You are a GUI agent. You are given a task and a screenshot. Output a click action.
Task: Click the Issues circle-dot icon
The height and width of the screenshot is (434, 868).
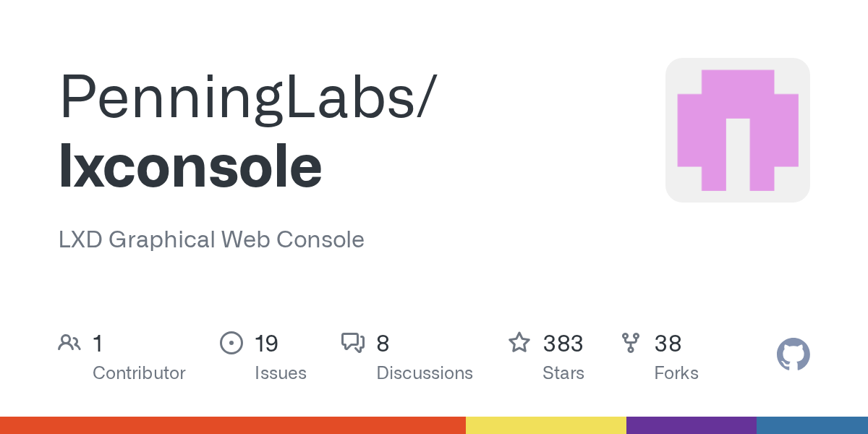click(x=231, y=343)
